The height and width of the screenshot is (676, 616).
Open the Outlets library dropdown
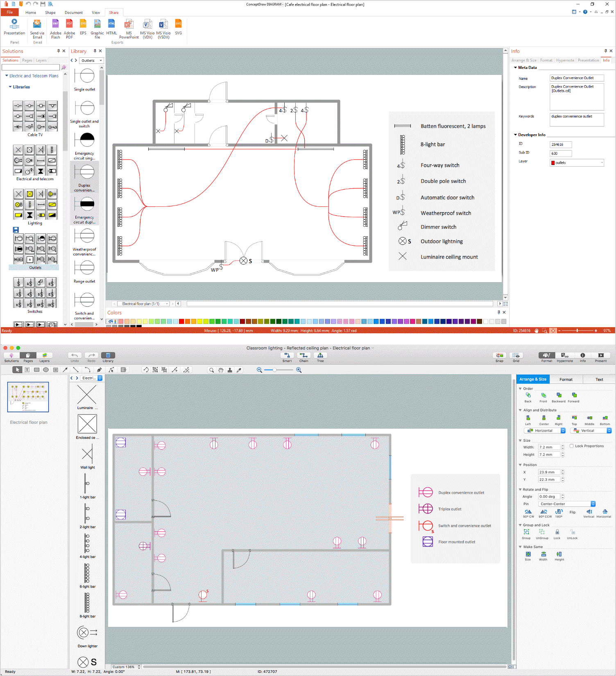(91, 61)
